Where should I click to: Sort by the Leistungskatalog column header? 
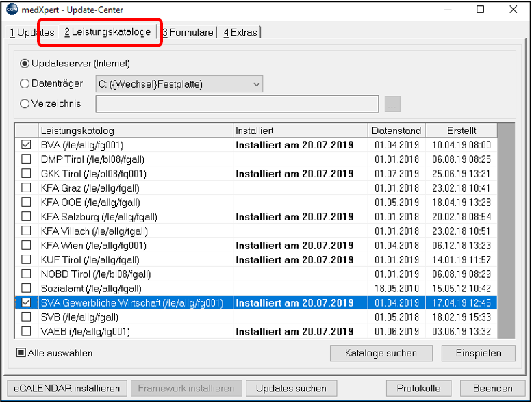click(136, 131)
